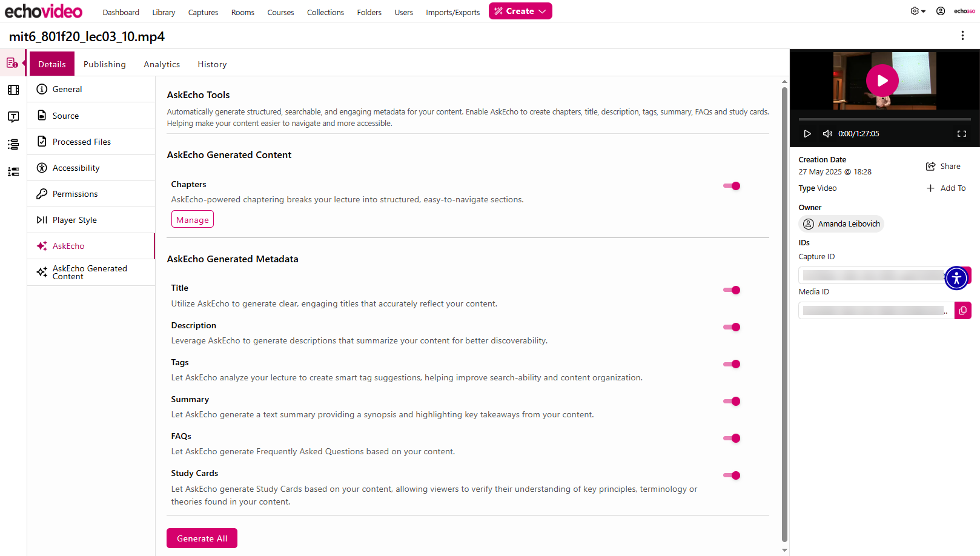Click the echovideo logo
980x556 pixels.
[x=44, y=11]
